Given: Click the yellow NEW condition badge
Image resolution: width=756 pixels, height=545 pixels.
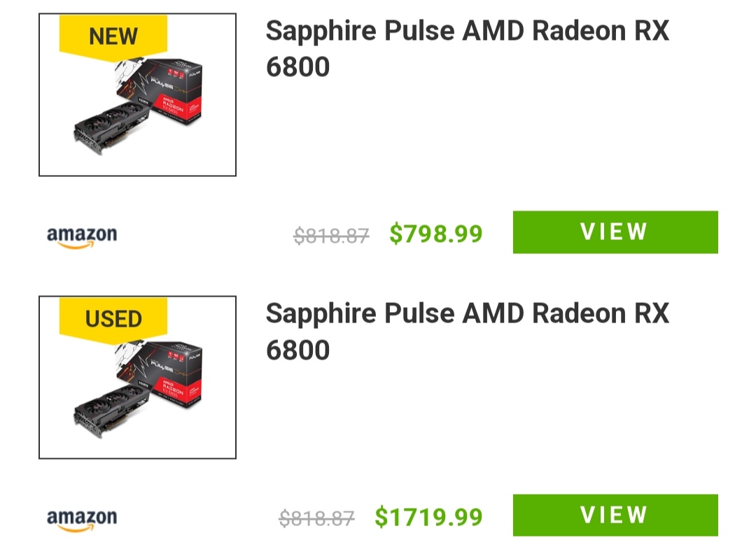Looking at the screenshot, I should pos(113,35).
